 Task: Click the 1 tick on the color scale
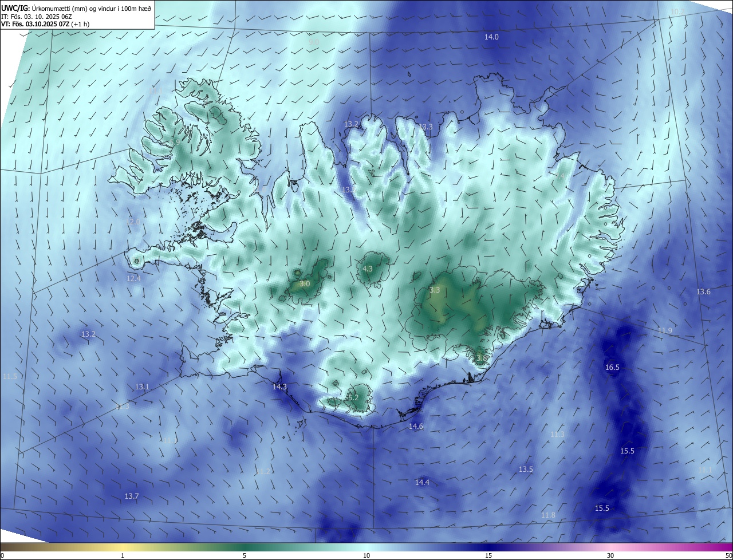pyautogui.click(x=123, y=555)
